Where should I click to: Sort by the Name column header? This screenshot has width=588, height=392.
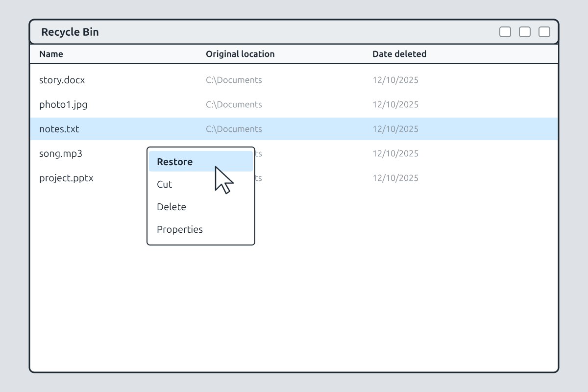click(x=51, y=54)
